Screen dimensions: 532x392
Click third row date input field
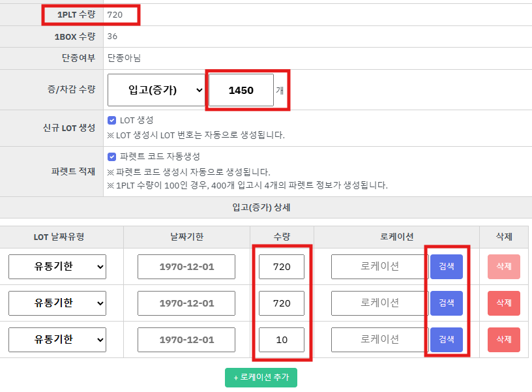[186, 340]
